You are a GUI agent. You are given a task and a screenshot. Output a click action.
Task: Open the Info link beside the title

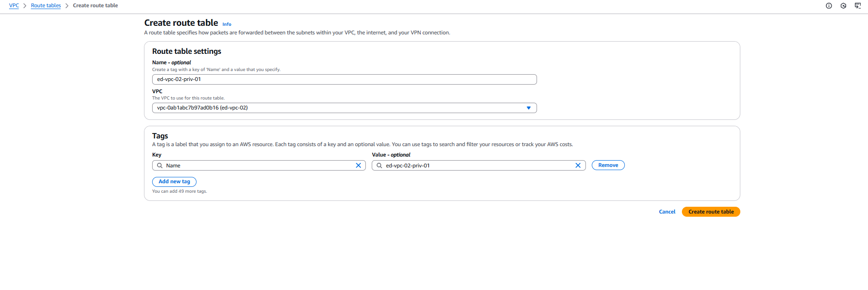[227, 24]
